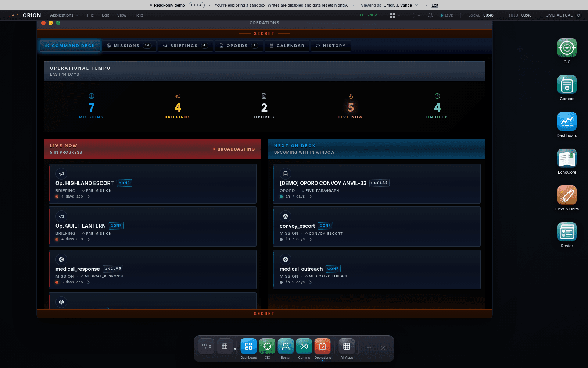This screenshot has height=368, width=588.
Task: Open the Help menu
Action: 139,15
